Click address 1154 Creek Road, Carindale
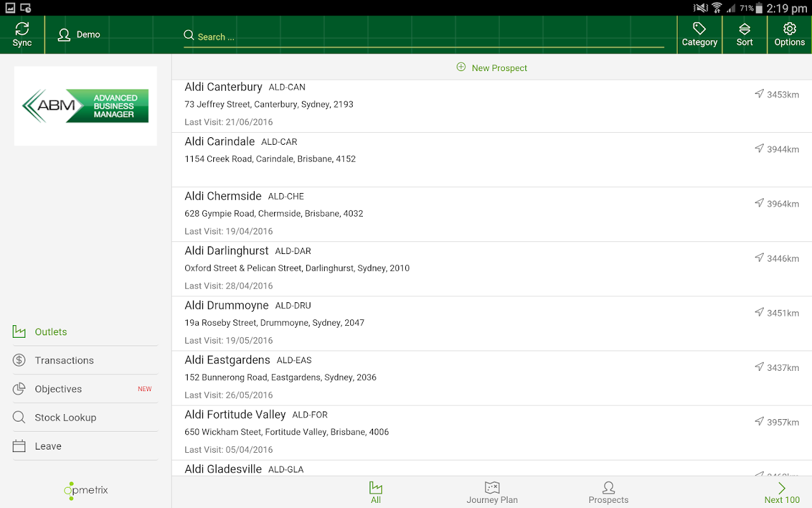Viewport: 812px width, 508px height. click(x=270, y=159)
